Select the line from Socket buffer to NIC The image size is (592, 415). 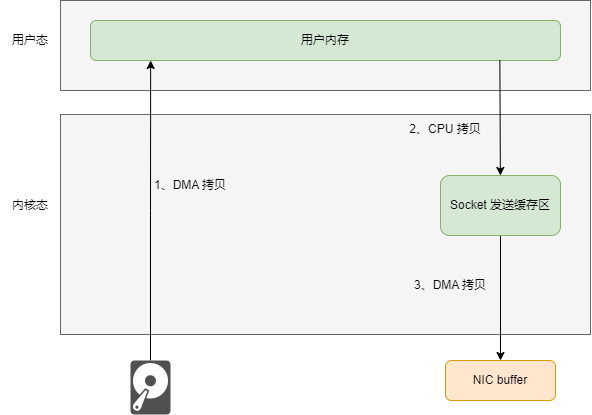coord(501,294)
